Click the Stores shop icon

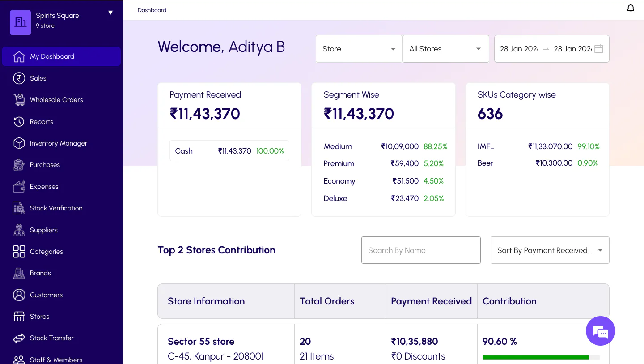pyautogui.click(x=19, y=317)
